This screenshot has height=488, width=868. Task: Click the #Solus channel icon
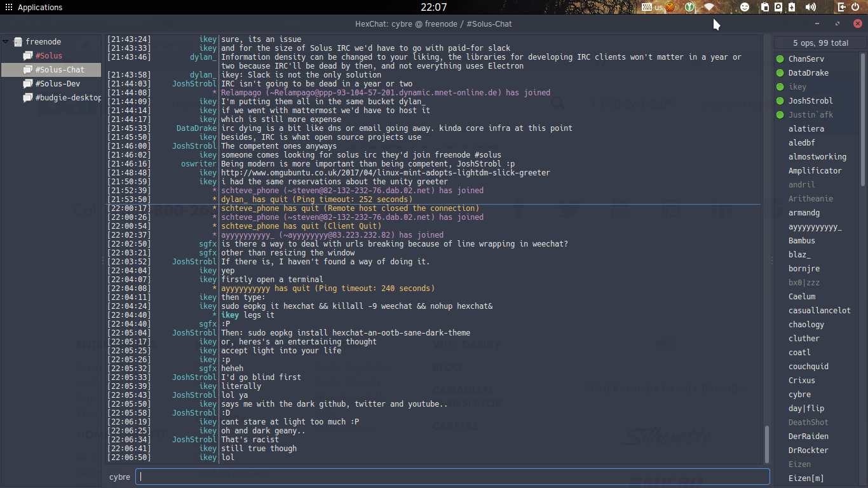point(27,56)
